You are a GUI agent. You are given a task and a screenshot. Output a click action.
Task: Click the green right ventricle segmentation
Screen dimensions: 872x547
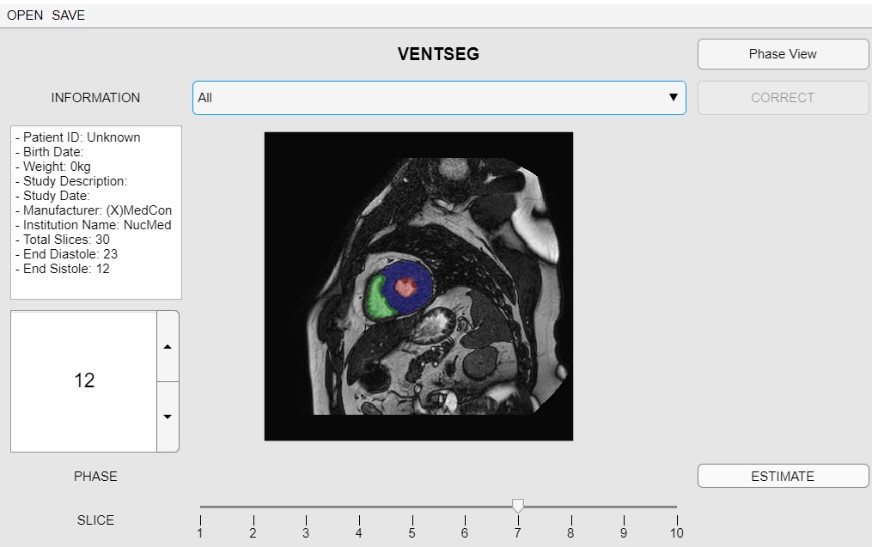click(x=377, y=298)
